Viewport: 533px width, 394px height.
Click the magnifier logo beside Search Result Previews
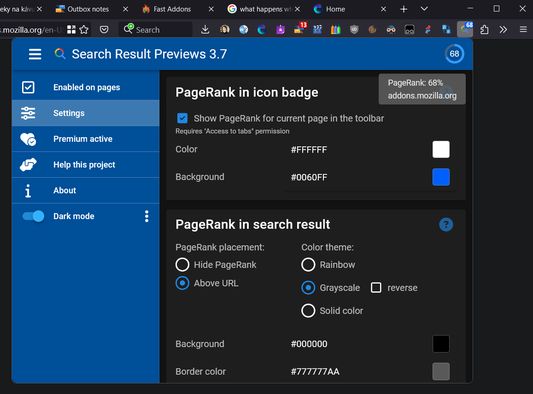[60, 54]
